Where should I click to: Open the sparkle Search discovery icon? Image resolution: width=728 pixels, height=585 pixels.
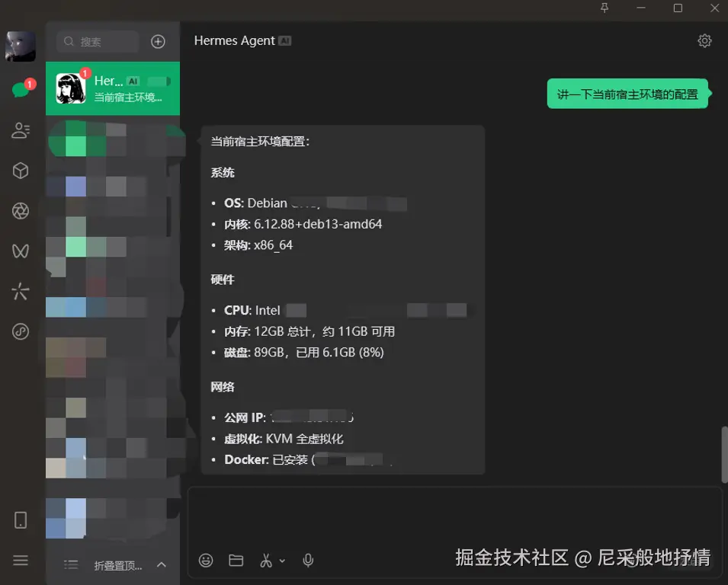pos(21,291)
